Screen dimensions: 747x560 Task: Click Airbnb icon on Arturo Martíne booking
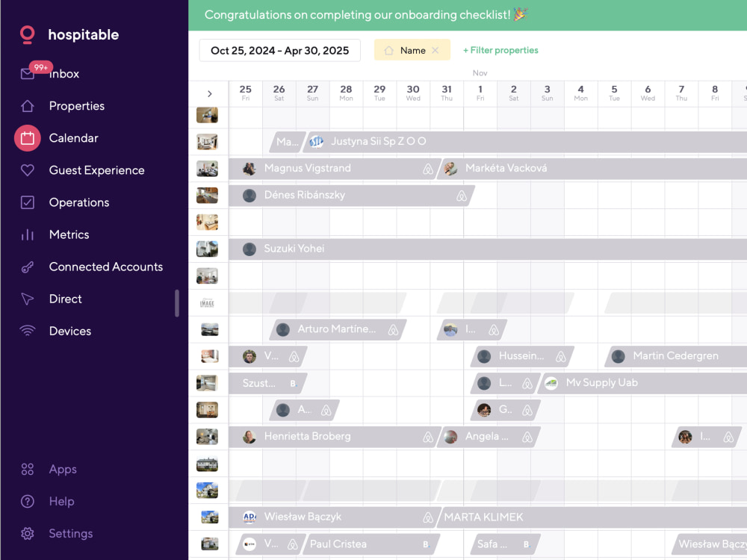(x=393, y=329)
